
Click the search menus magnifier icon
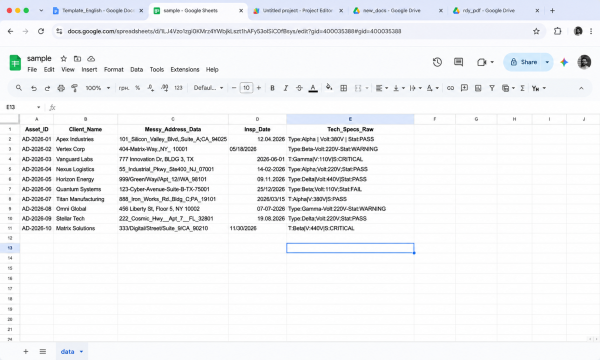(x=18, y=88)
